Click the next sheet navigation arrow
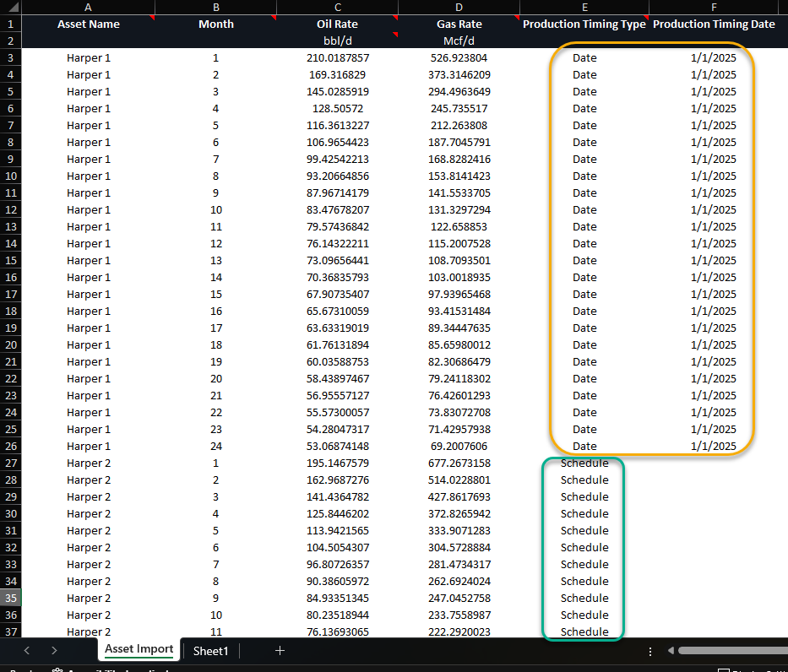 click(54, 650)
